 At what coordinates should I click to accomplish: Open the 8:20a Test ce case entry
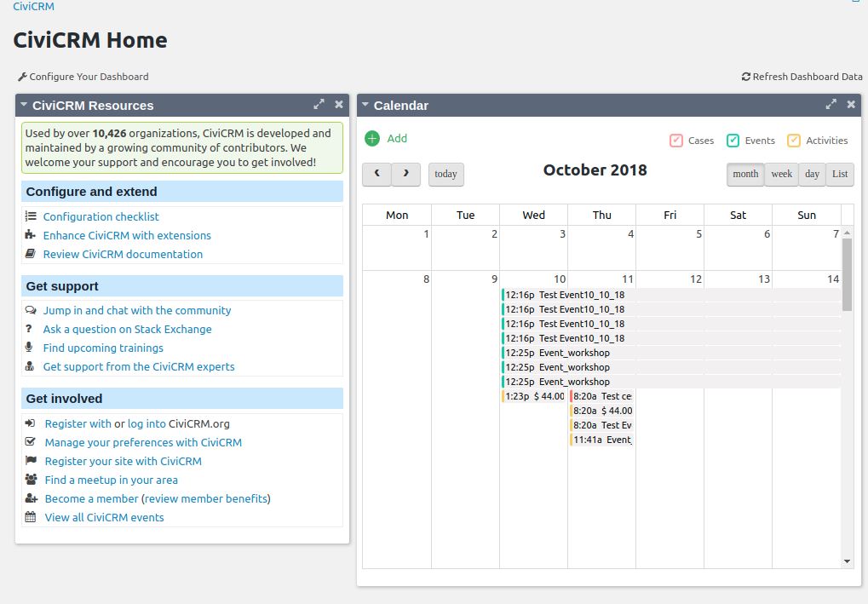pos(601,396)
